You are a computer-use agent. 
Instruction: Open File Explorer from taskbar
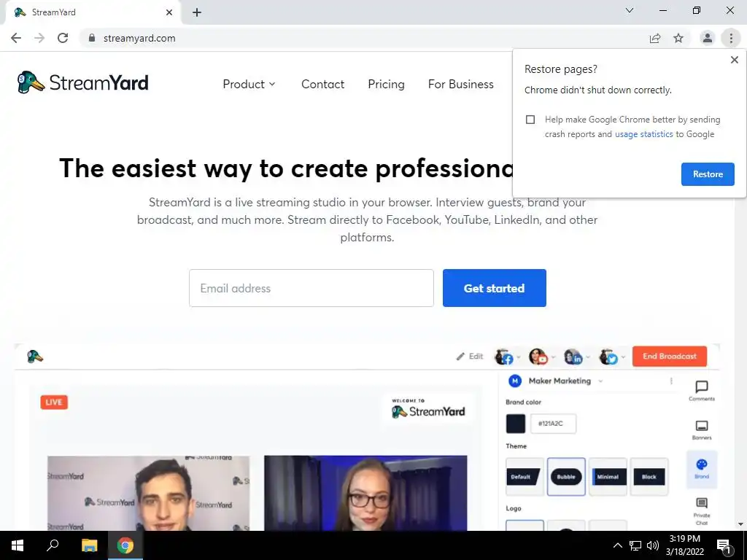(89, 545)
